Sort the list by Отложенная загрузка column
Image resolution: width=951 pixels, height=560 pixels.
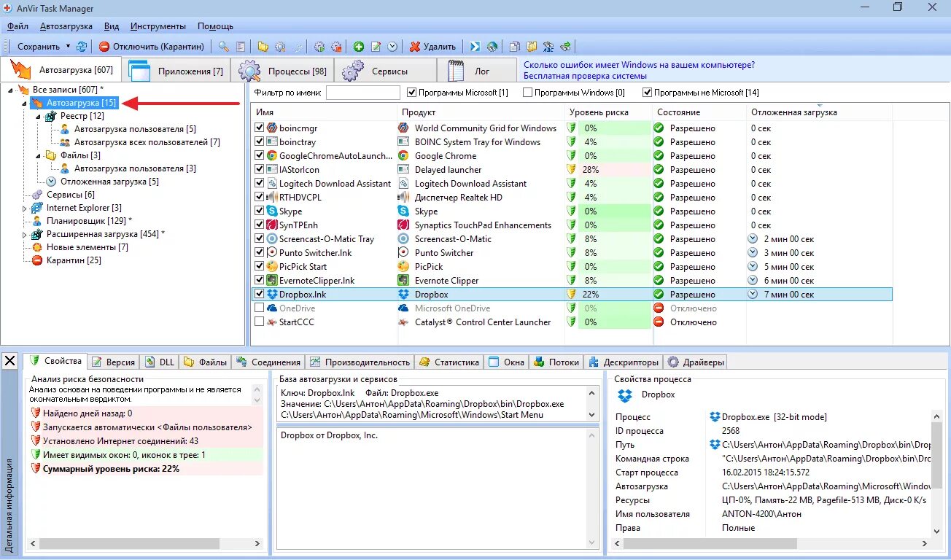pos(820,112)
